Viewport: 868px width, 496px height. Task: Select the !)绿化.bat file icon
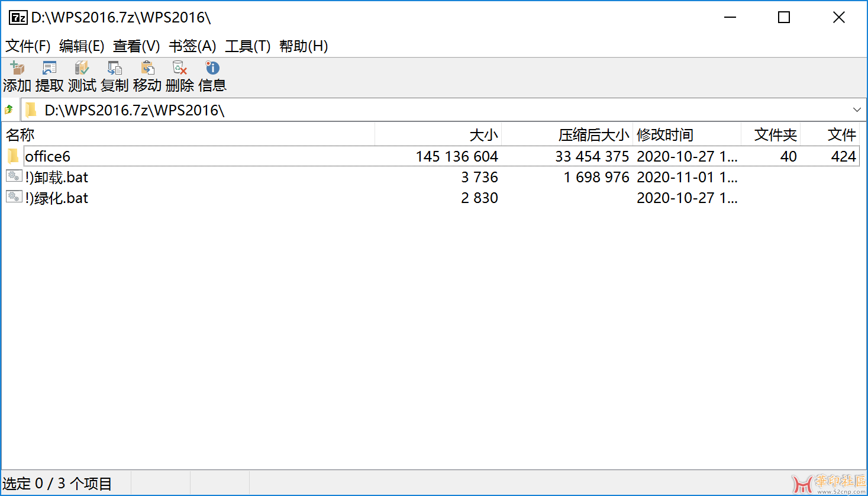pyautogui.click(x=14, y=197)
